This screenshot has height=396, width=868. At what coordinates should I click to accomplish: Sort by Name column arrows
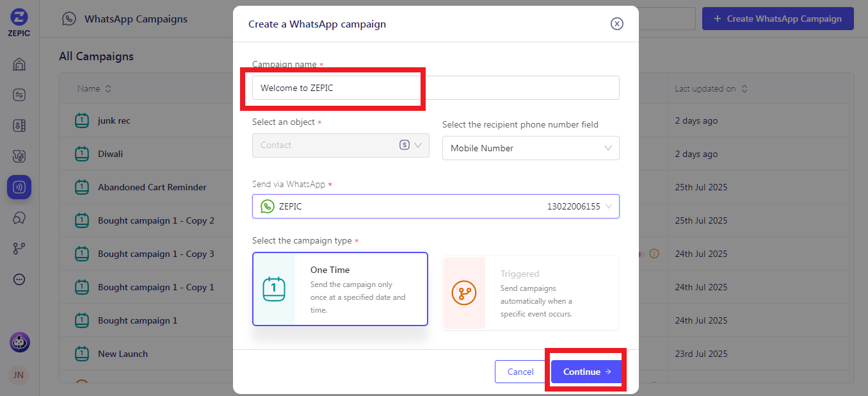coord(108,89)
